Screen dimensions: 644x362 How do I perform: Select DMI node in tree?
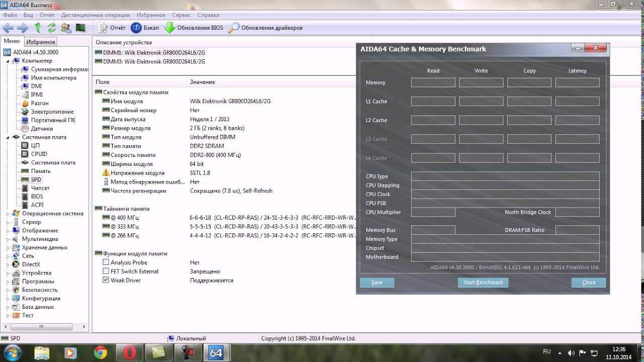32,86
